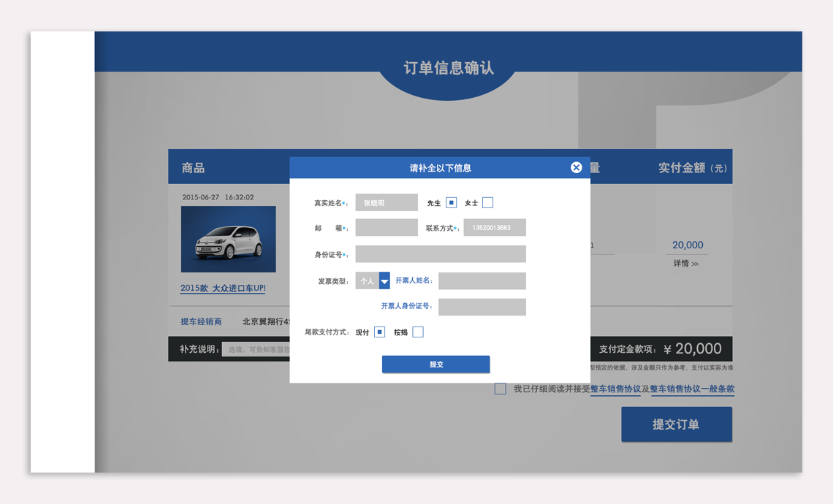The height and width of the screenshot is (504, 833).
Task: Open the 2015款 大众进口车UP! product link
Action: [223, 289]
